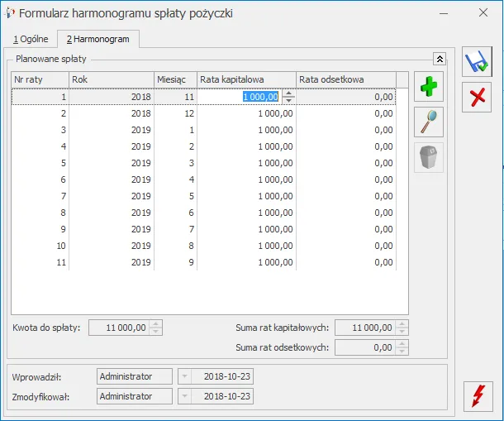This screenshot has height=421, width=504.
Task: Click the Rata odsetkowa column header
Action: (345, 79)
